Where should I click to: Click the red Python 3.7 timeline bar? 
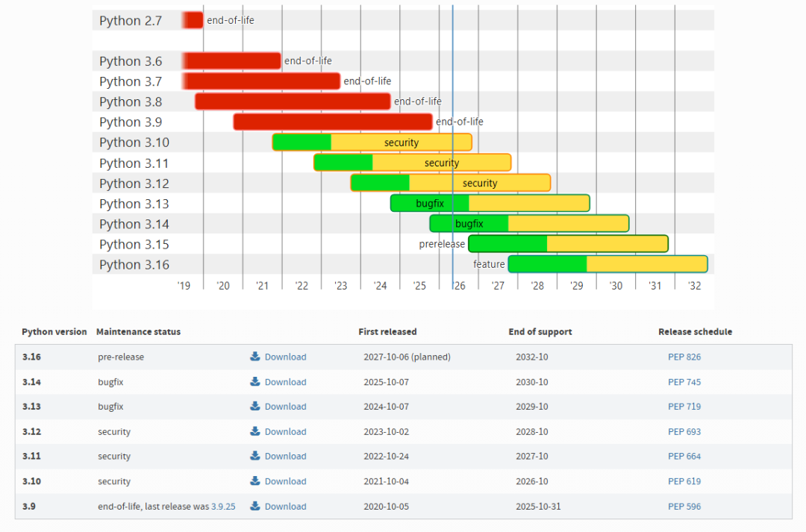[261, 81]
